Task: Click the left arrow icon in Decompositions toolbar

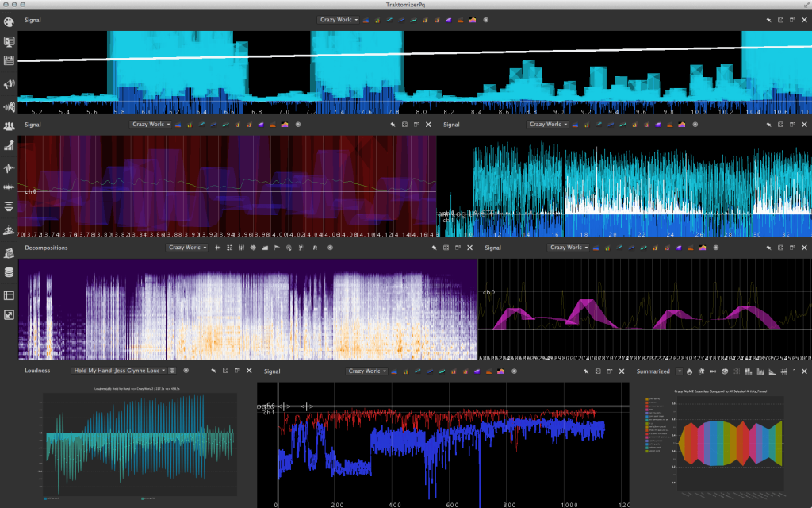Action: [x=218, y=248]
